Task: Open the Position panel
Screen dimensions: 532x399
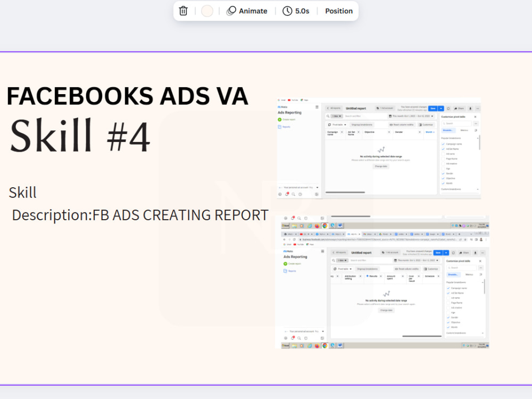Action: pyautogui.click(x=338, y=11)
